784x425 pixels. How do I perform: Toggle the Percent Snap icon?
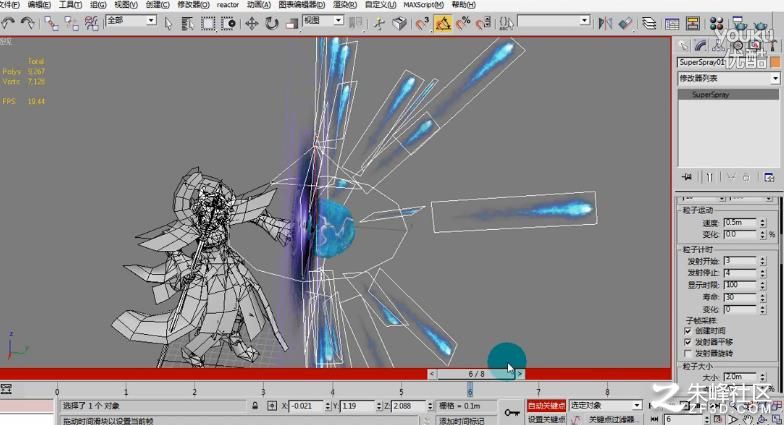[463, 23]
